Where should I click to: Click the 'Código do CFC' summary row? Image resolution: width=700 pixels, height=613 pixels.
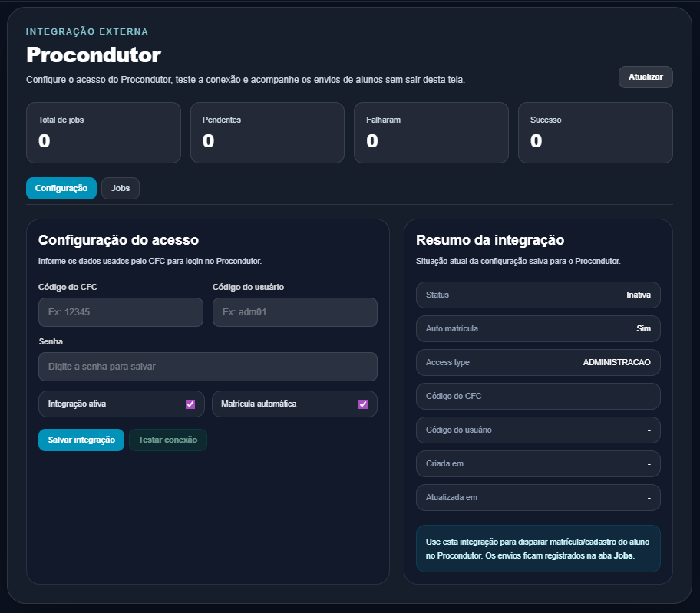pos(538,396)
